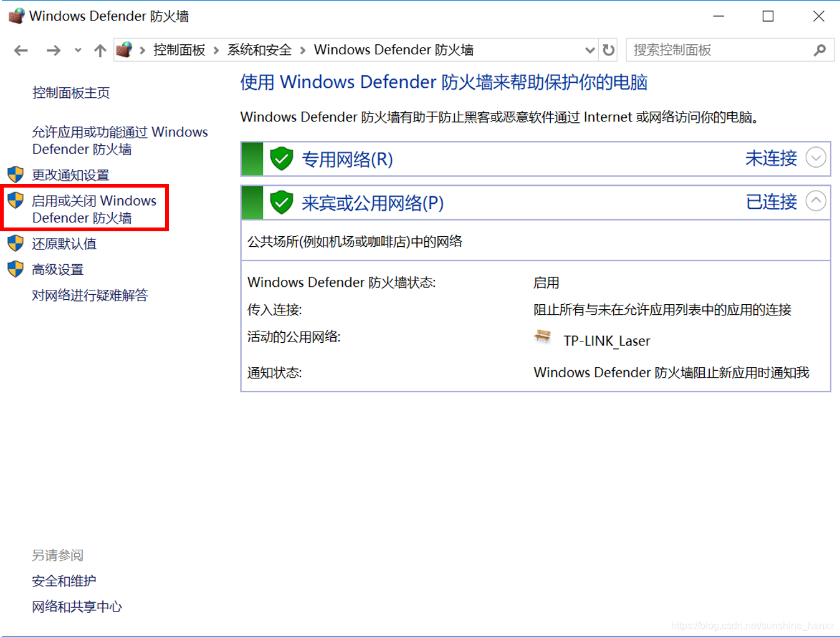The image size is (840, 637).
Task: Minimize the Windows Defender 防火墙 window
Action: point(718,16)
